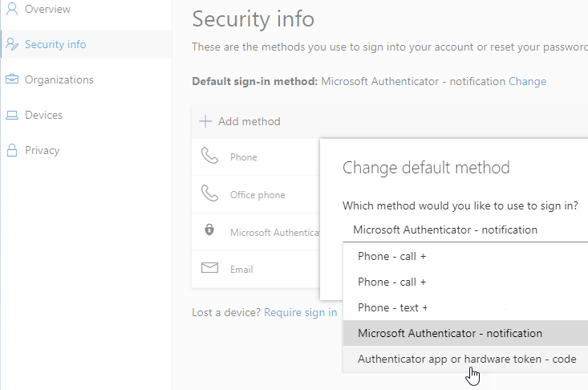Viewport: 588px width, 390px height.
Task: Click the plus icon for Add method
Action: [205, 122]
